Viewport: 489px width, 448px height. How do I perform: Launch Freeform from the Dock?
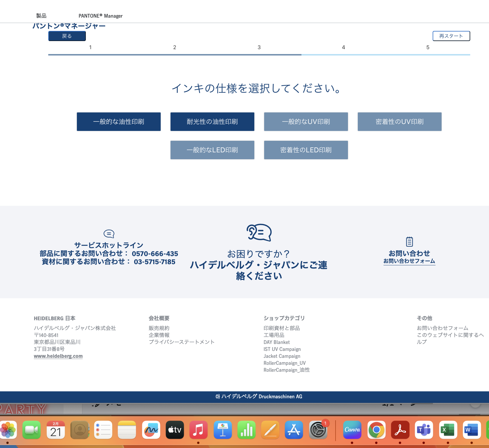point(151,430)
